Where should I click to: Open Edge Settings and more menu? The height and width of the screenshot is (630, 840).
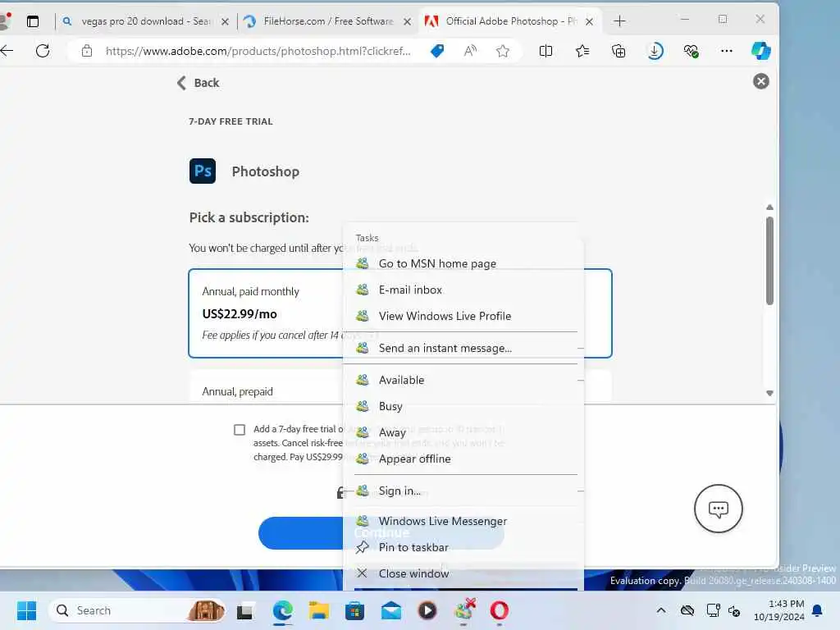(727, 51)
